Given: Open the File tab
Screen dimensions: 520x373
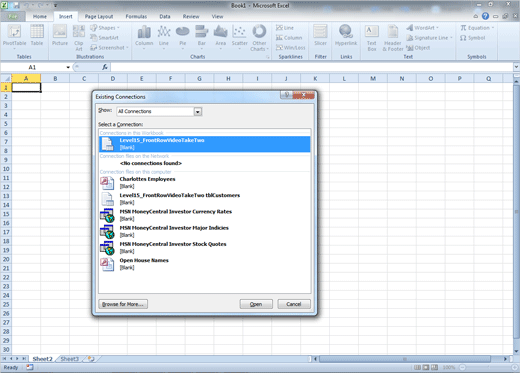Looking at the screenshot, I should coord(13,16).
